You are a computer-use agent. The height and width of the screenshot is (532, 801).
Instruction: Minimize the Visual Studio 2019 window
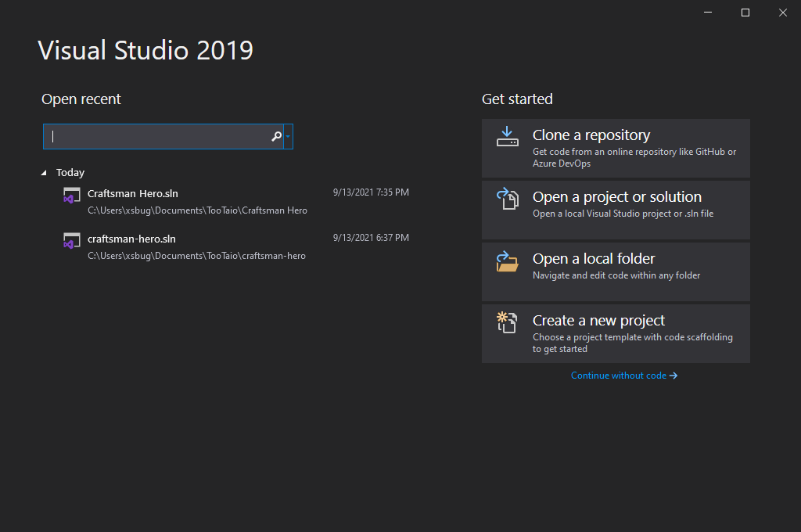tap(708, 13)
